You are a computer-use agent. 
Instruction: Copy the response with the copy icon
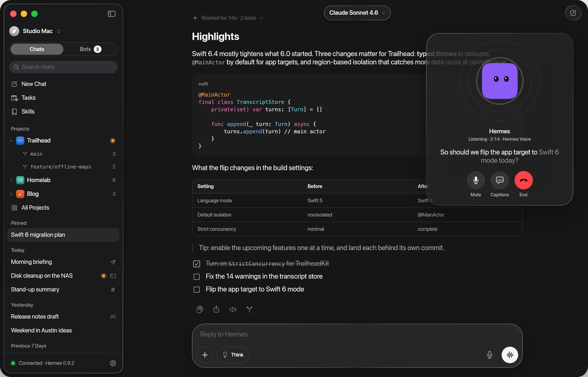point(200,309)
